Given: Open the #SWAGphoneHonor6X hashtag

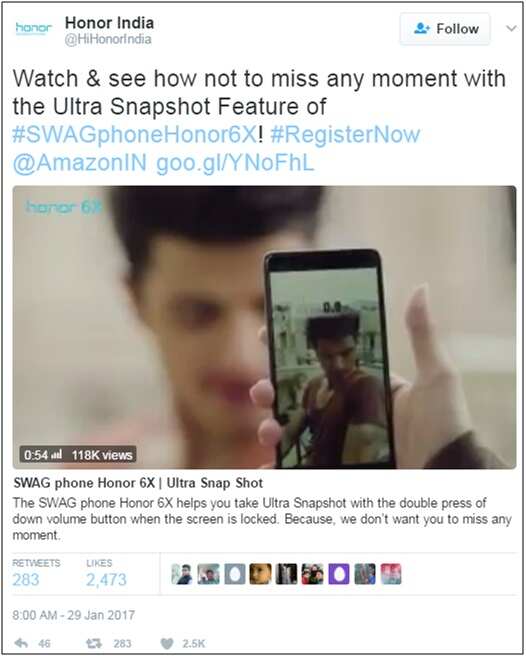Looking at the screenshot, I should pyautogui.click(x=135, y=135).
